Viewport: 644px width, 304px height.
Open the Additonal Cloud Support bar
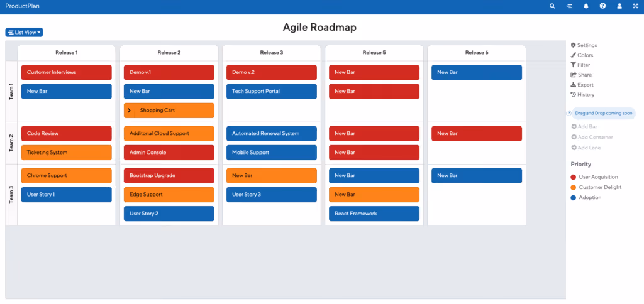[169, 133]
